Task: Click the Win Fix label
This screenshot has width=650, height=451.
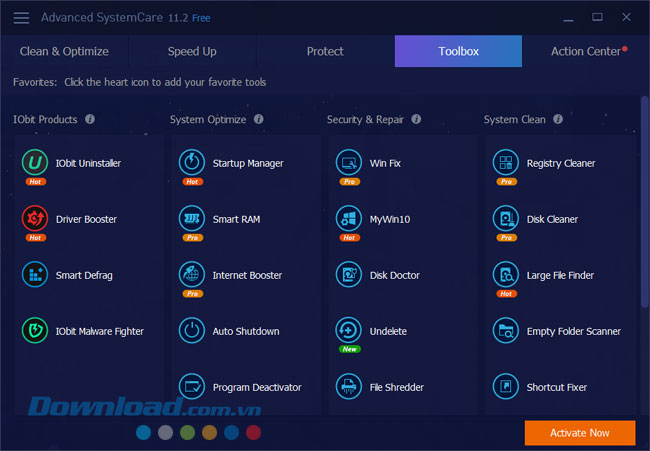Action: [385, 163]
